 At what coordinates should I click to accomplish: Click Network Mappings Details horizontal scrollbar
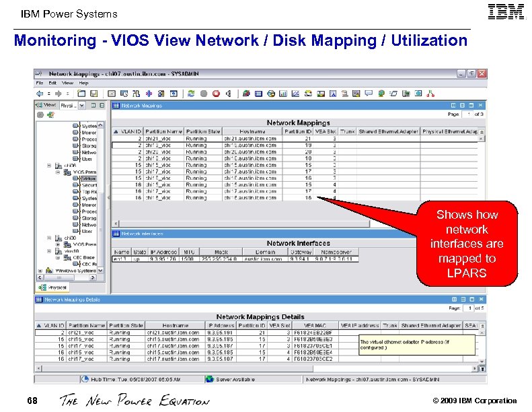click(x=178, y=368)
